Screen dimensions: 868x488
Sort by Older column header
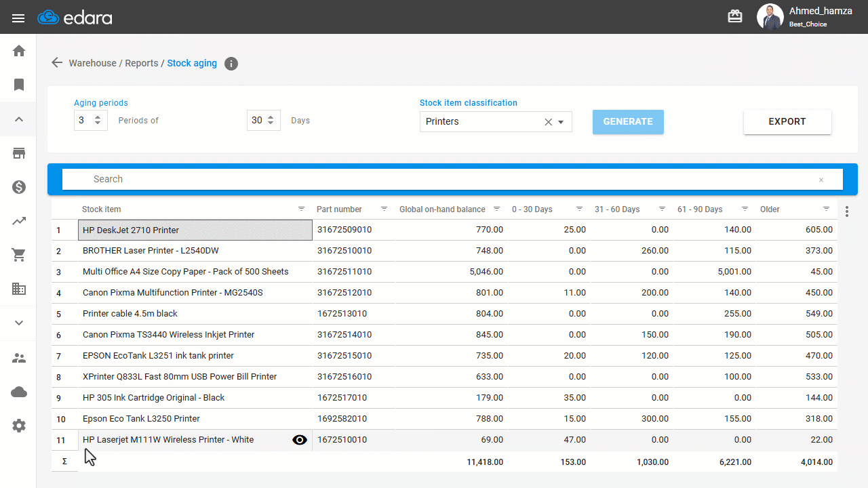pyautogui.click(x=770, y=209)
